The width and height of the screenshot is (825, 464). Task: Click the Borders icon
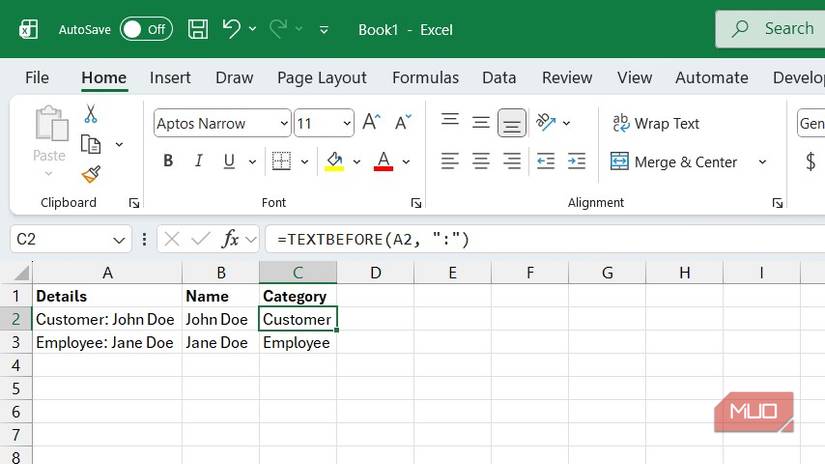click(x=281, y=161)
